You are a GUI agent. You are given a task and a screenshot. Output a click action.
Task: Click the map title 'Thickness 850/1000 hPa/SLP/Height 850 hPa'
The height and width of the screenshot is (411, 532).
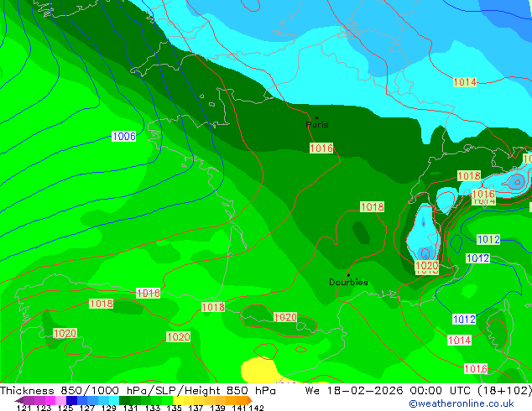(138, 391)
